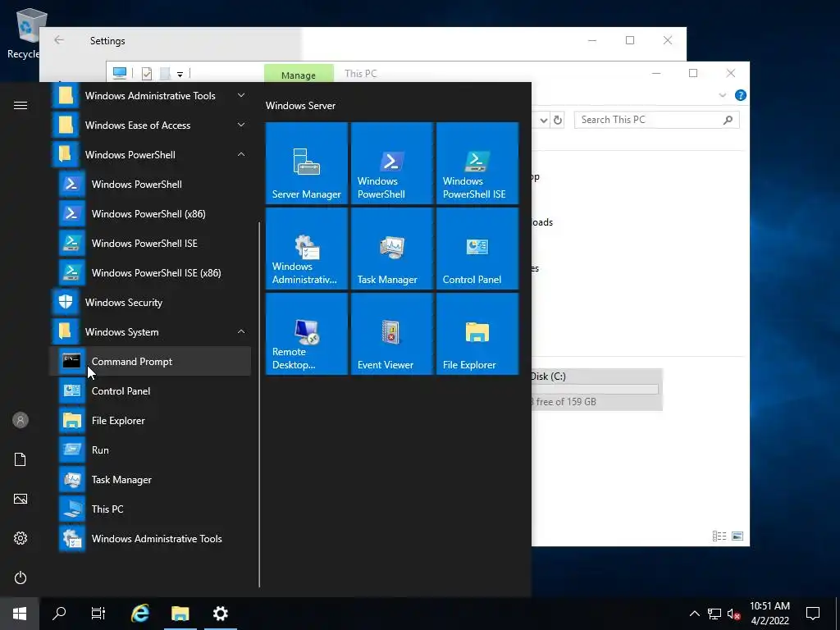Open Windows Administrative Tools under Windows System

[x=150, y=538]
